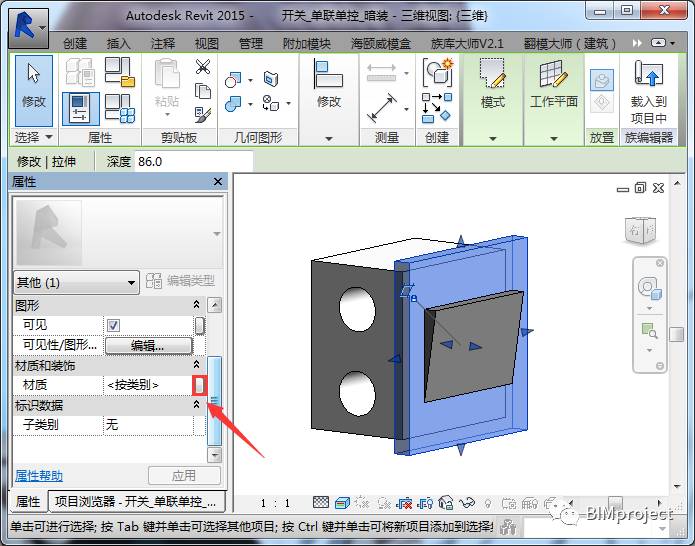Click the cut geometry tool icon

(x=233, y=80)
